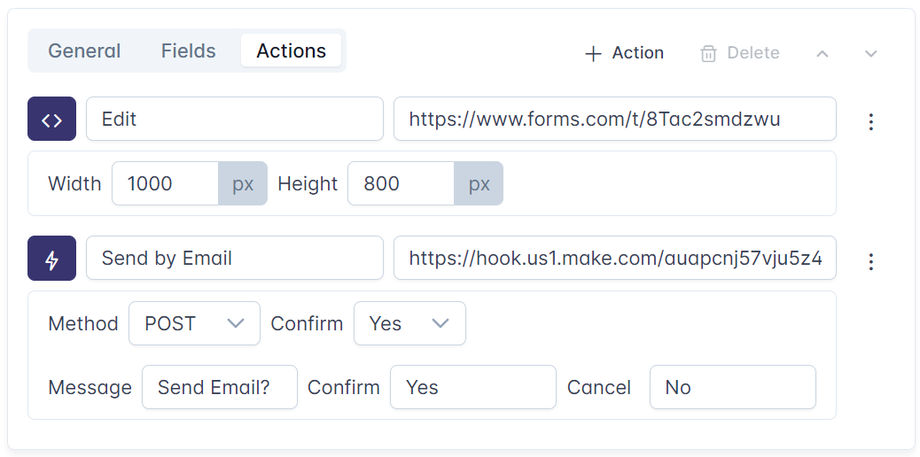Click the Cancel label field showing No

click(732, 387)
